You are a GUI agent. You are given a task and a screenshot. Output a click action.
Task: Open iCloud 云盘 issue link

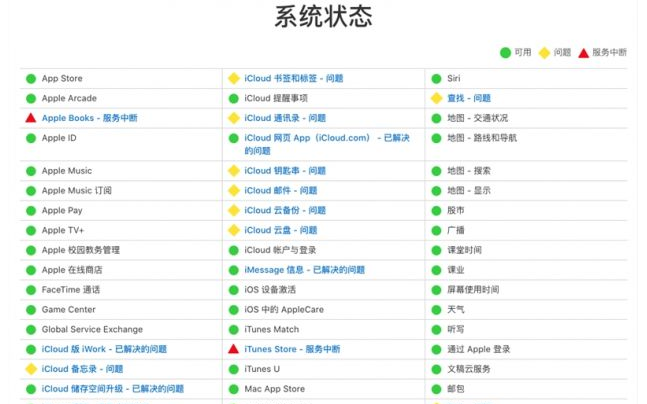click(x=281, y=230)
